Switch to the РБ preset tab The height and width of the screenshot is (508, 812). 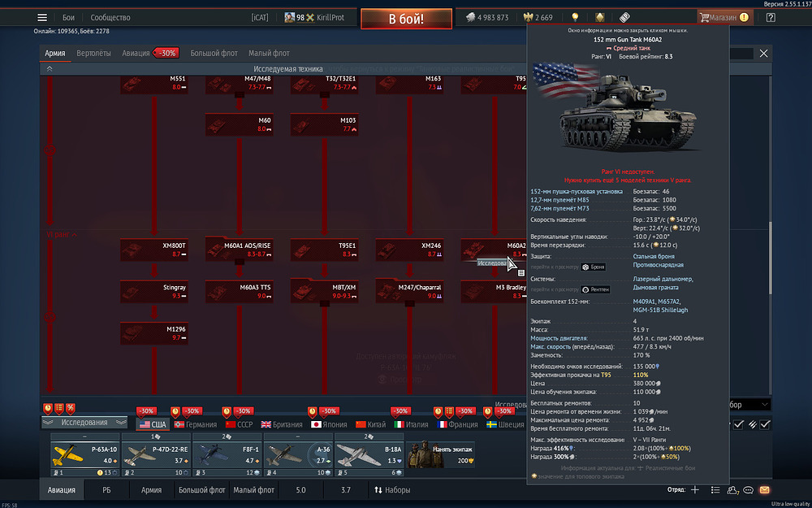coord(106,490)
